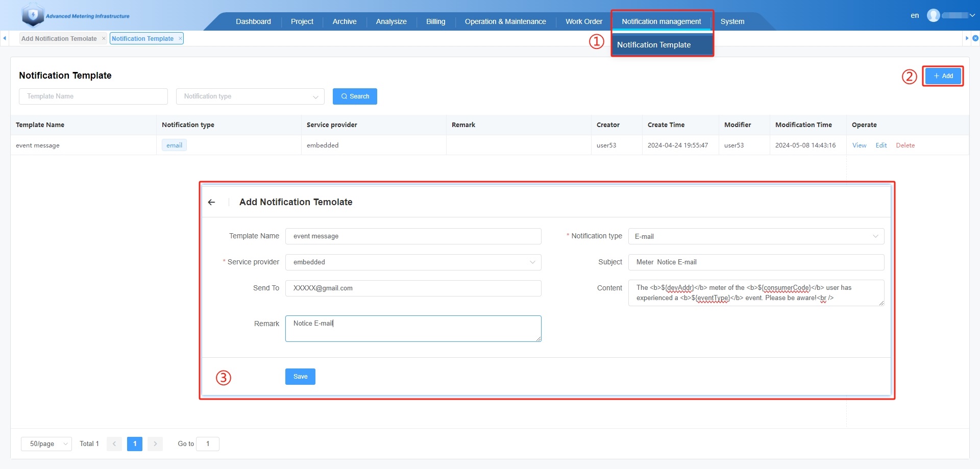
Task: Switch to the Notification Template tab
Action: pos(143,38)
